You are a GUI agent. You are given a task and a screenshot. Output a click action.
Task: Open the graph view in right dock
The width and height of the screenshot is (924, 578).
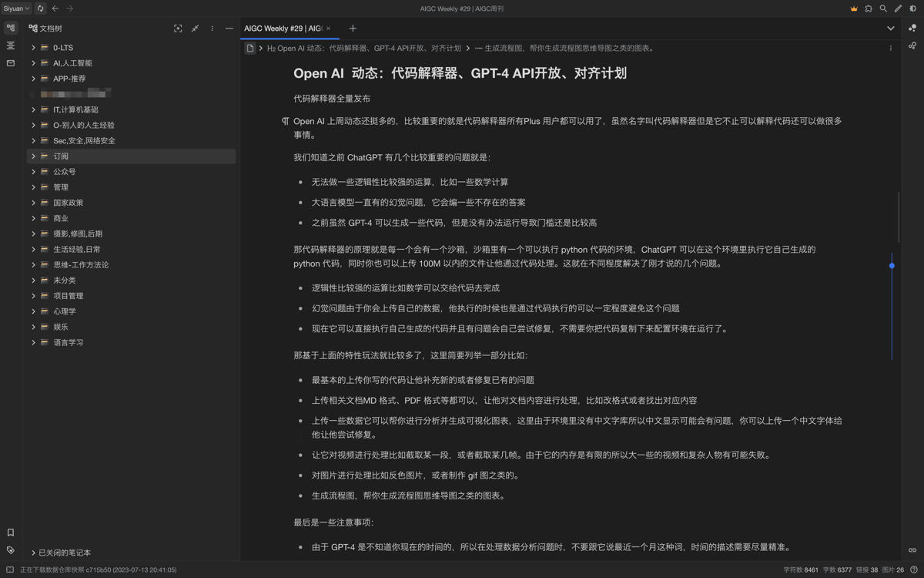tap(912, 28)
